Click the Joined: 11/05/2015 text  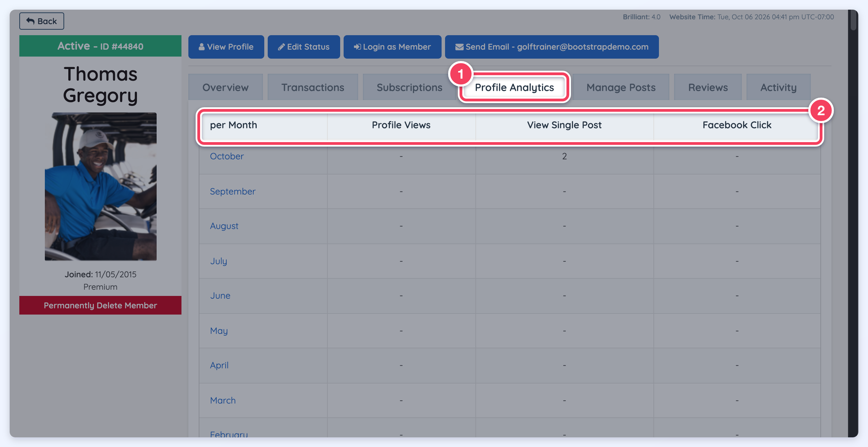(100, 275)
